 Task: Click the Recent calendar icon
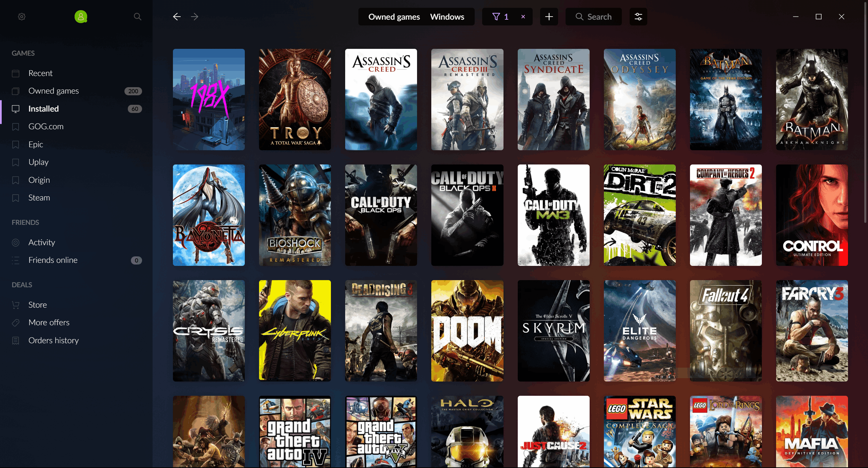coord(16,73)
